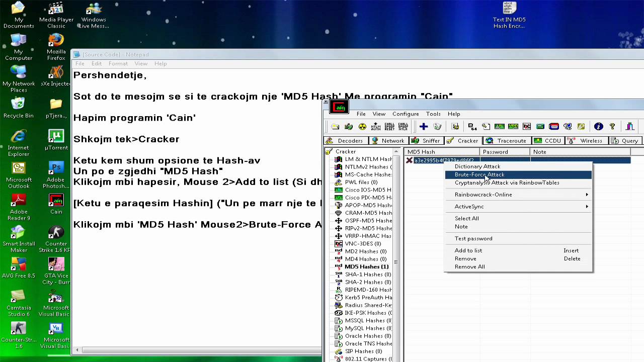Open Mozilla Firefox desktop icon
The image size is (644, 362).
[x=56, y=47]
